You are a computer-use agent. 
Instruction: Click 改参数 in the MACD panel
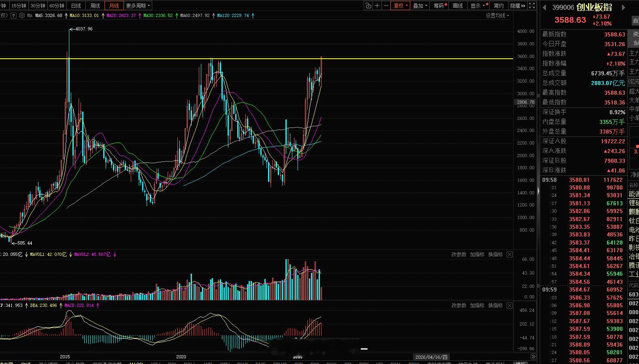pos(459,305)
